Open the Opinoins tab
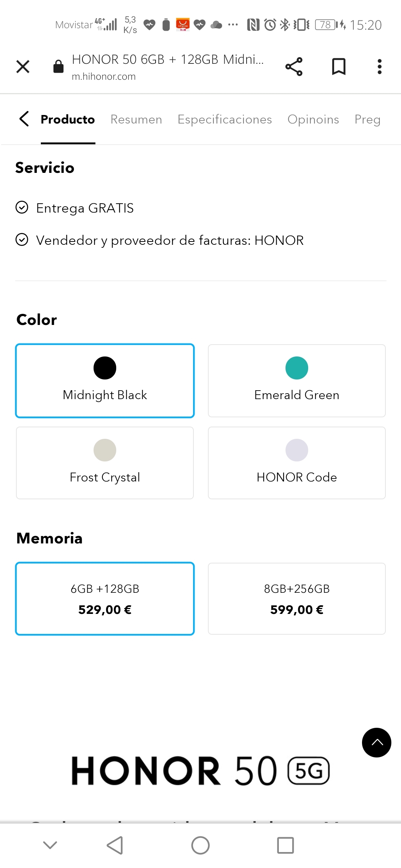401x868 pixels. pos(313,119)
